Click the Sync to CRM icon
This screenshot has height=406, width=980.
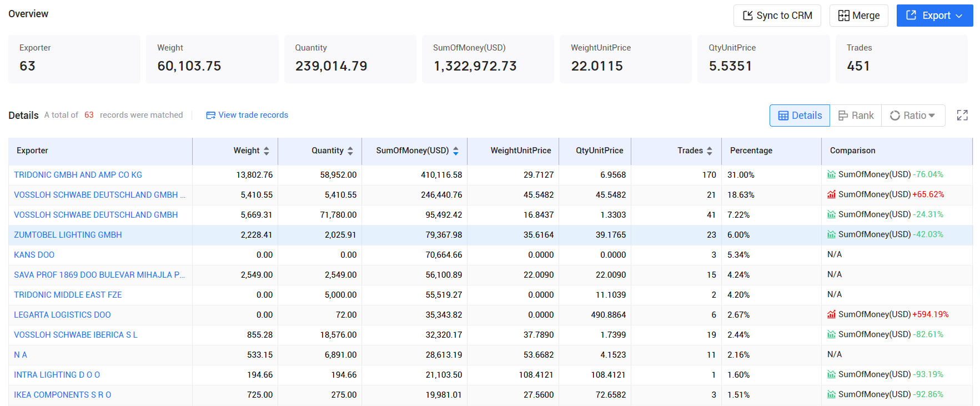(748, 16)
